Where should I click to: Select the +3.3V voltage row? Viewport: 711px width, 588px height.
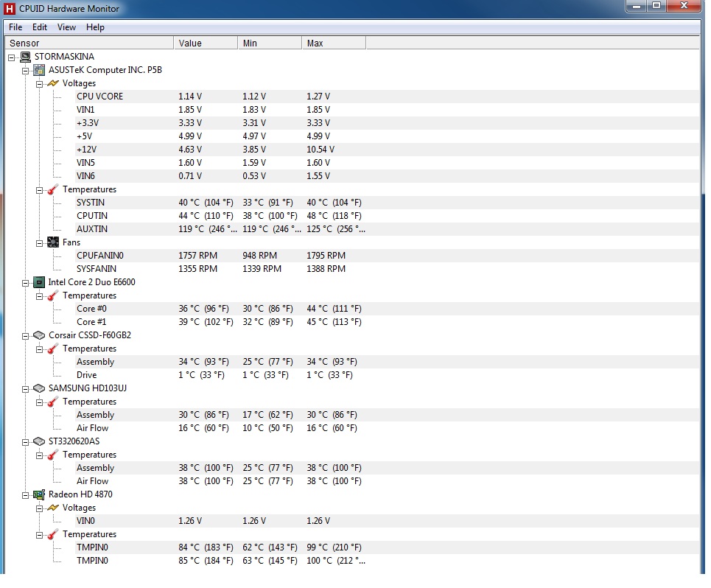click(388, 123)
